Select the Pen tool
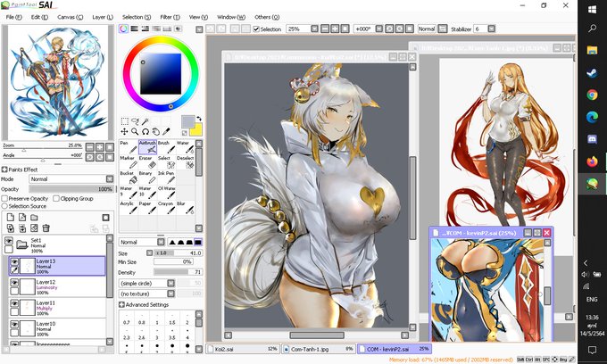 click(x=129, y=147)
